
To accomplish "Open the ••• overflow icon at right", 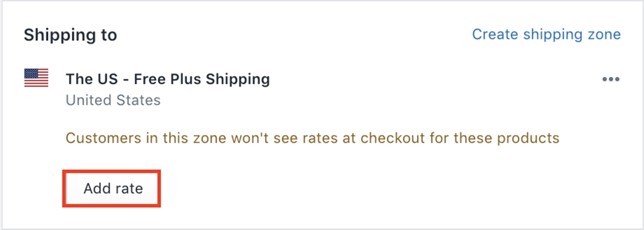I will pyautogui.click(x=611, y=80).
